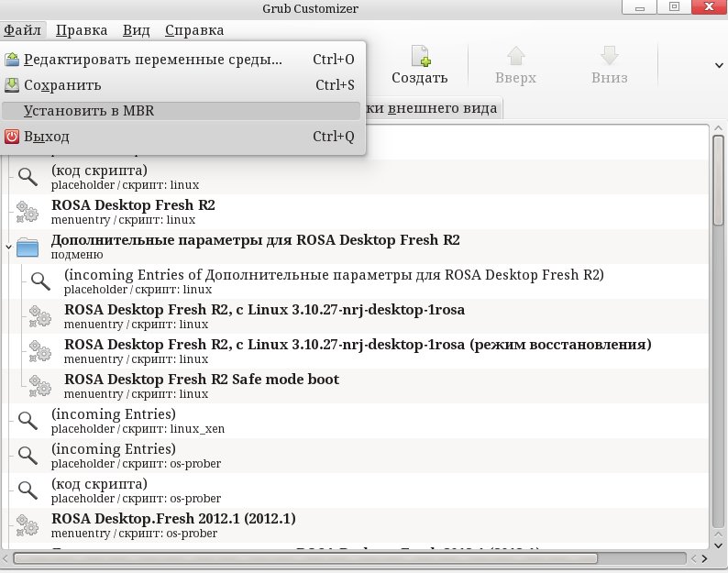Open the Правка menu

coord(82,30)
